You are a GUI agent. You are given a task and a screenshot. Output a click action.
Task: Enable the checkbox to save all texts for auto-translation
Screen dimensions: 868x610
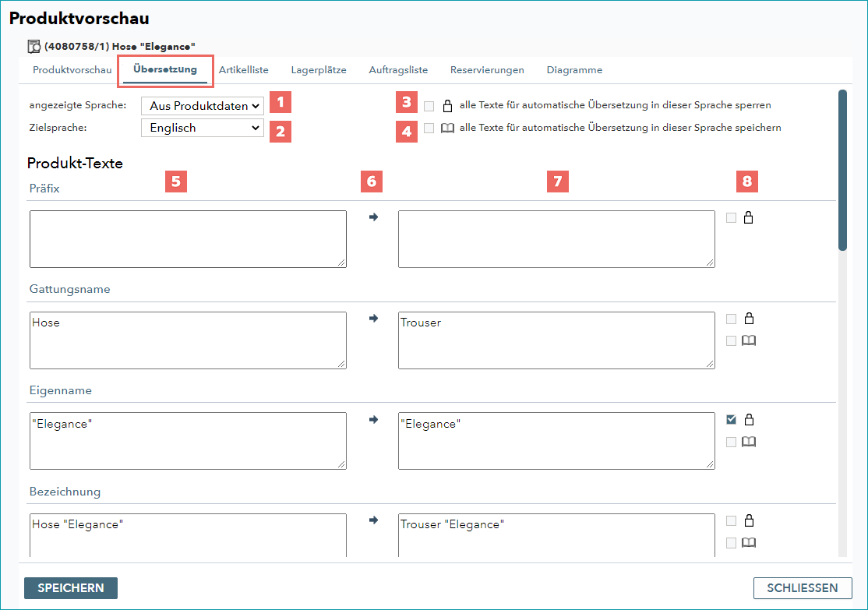(x=429, y=128)
